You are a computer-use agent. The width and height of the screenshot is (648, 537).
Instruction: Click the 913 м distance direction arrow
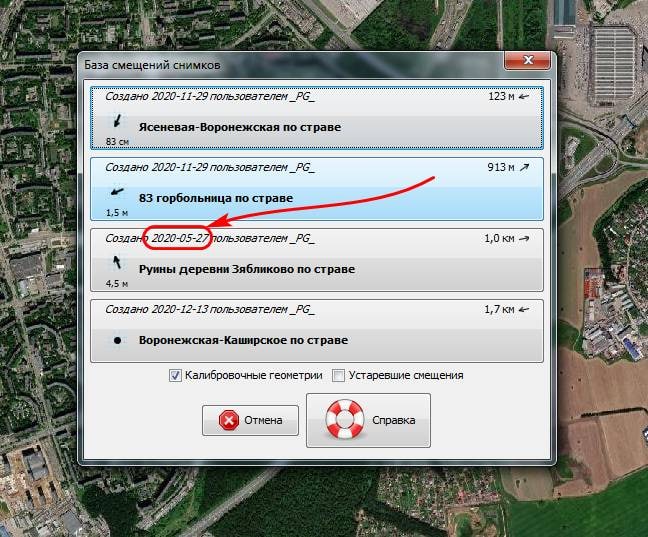(524, 167)
